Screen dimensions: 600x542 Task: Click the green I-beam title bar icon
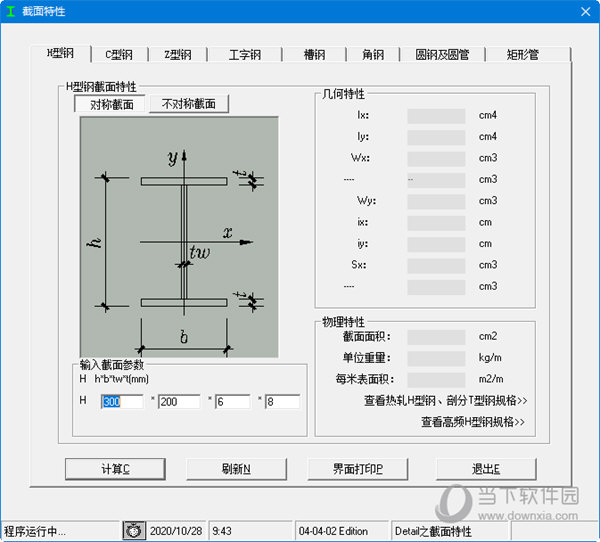11,11
